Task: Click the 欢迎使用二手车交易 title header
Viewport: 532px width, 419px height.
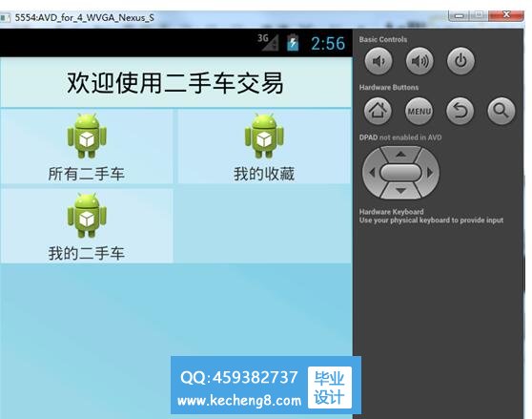Action: [175, 82]
